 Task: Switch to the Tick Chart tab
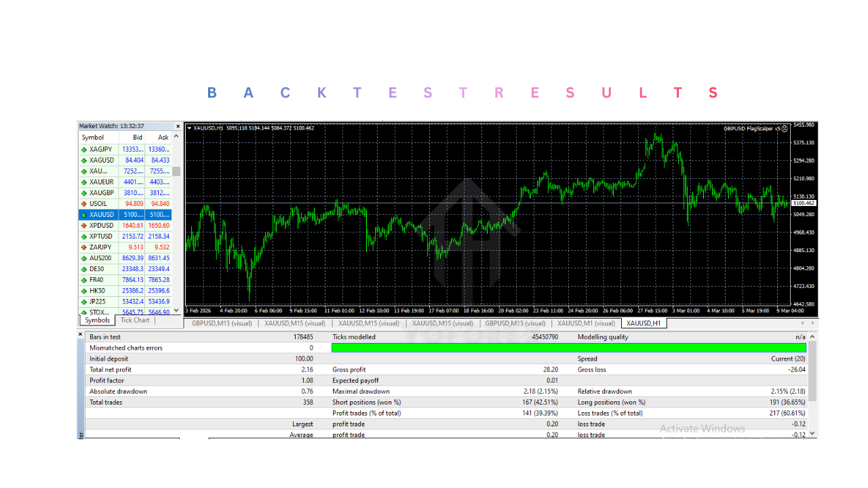[134, 320]
